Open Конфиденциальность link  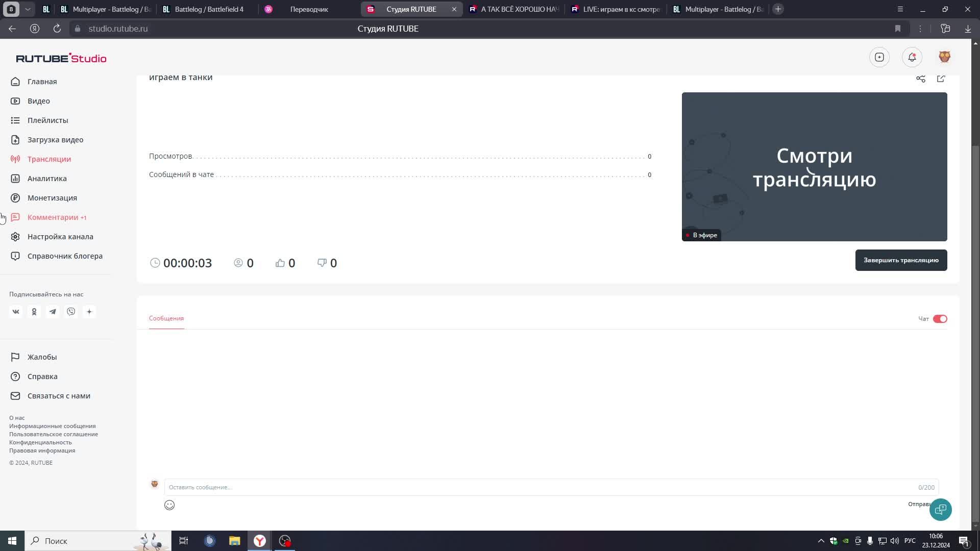[x=40, y=442]
